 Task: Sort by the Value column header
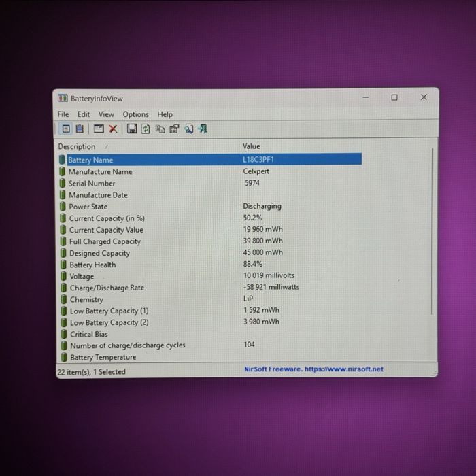pyautogui.click(x=301, y=146)
